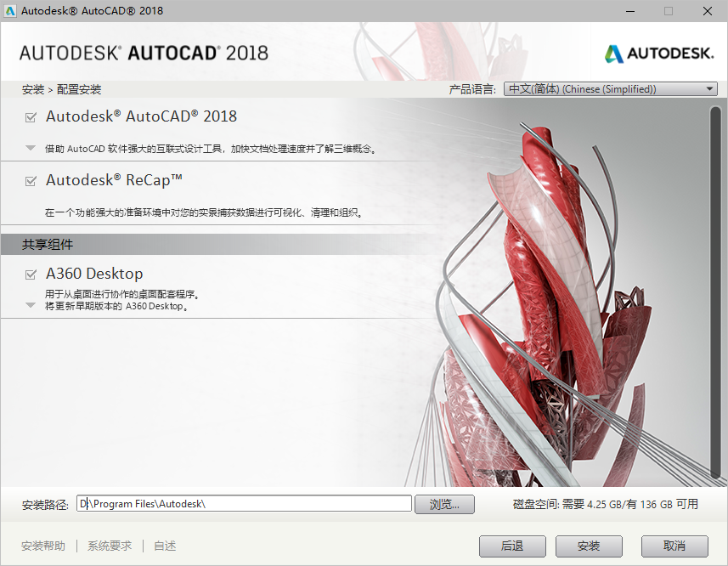Toggle the A360 Desktop checkbox
The width and height of the screenshot is (728, 566).
tap(31, 274)
